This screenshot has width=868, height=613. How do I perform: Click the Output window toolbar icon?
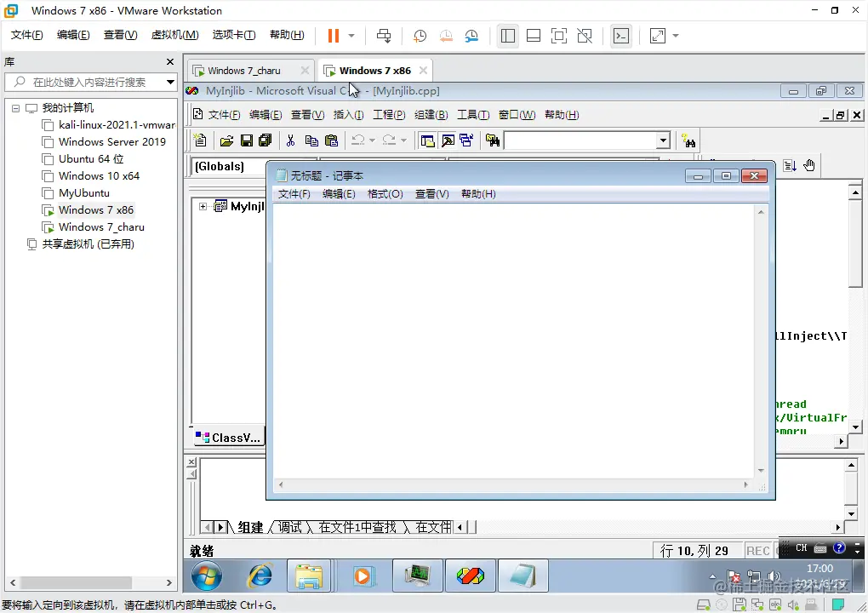click(448, 140)
